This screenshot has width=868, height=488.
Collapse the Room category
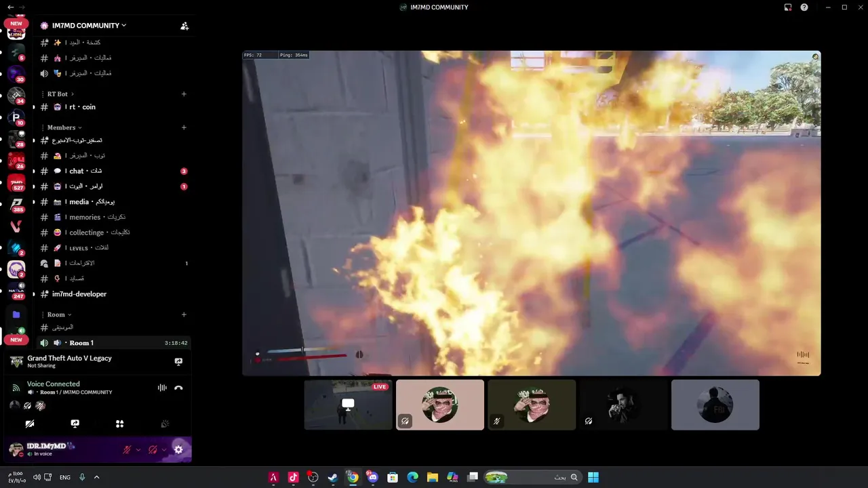(59, 314)
